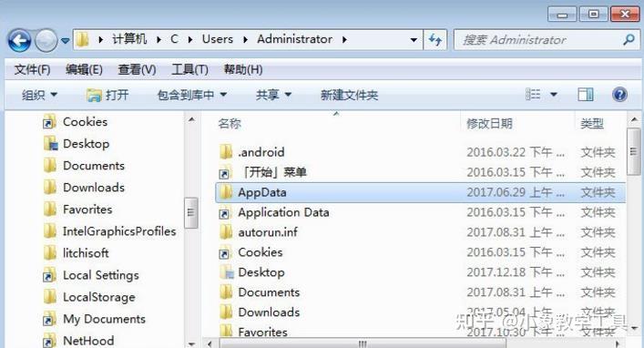Select Local Settings in the navigation tree

pos(100,275)
